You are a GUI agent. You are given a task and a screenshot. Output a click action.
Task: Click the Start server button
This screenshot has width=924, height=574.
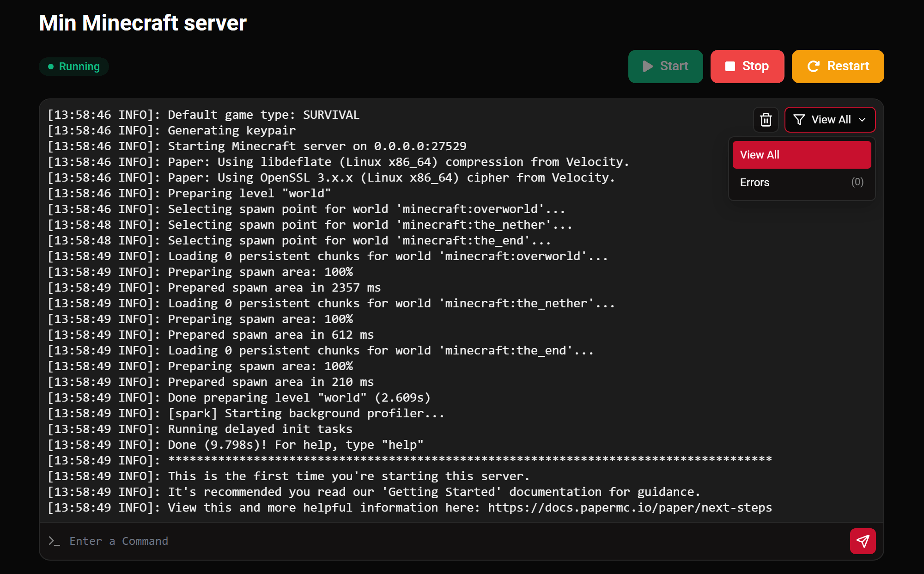[665, 67]
